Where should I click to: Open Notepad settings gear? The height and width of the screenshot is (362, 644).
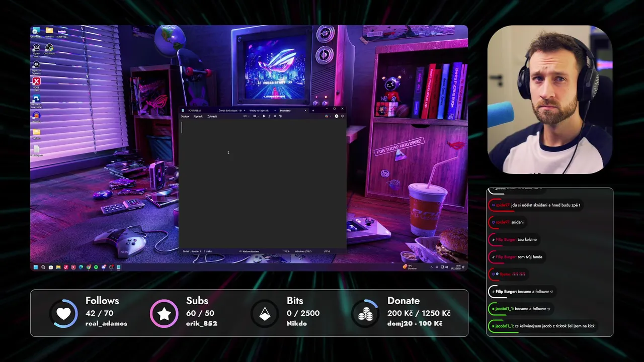tap(343, 116)
